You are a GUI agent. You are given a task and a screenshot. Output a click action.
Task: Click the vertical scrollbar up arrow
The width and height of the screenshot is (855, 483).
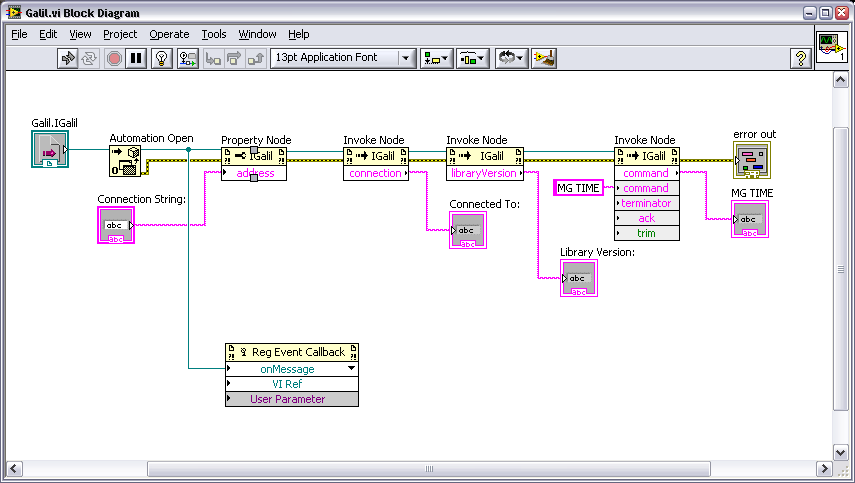point(840,80)
